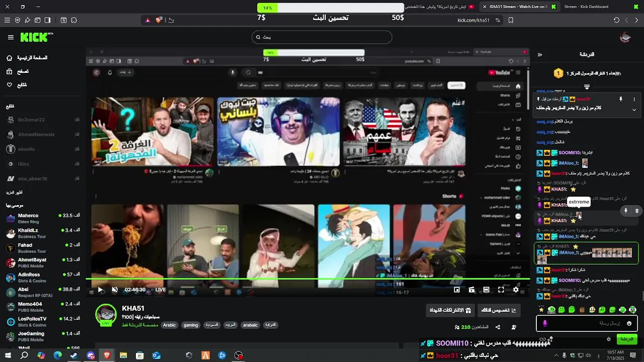Open recommended channel AdinRoss
This screenshot has height=362, width=644.
pos(43,277)
